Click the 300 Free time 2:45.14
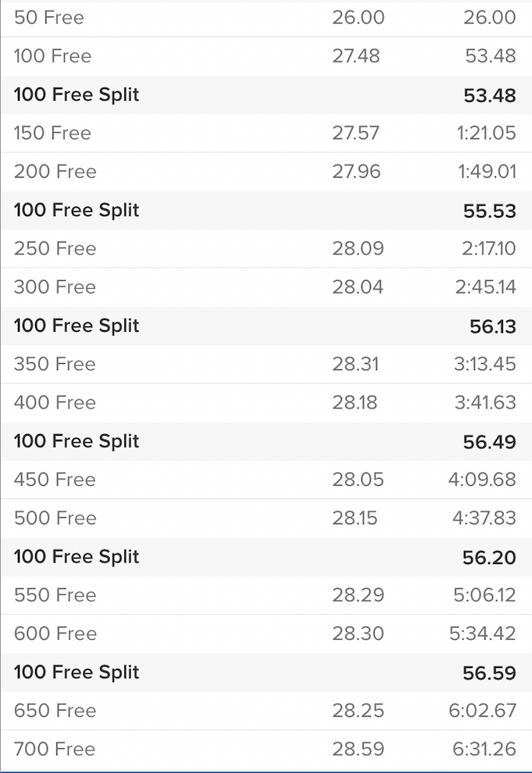The image size is (532, 773). point(486,287)
